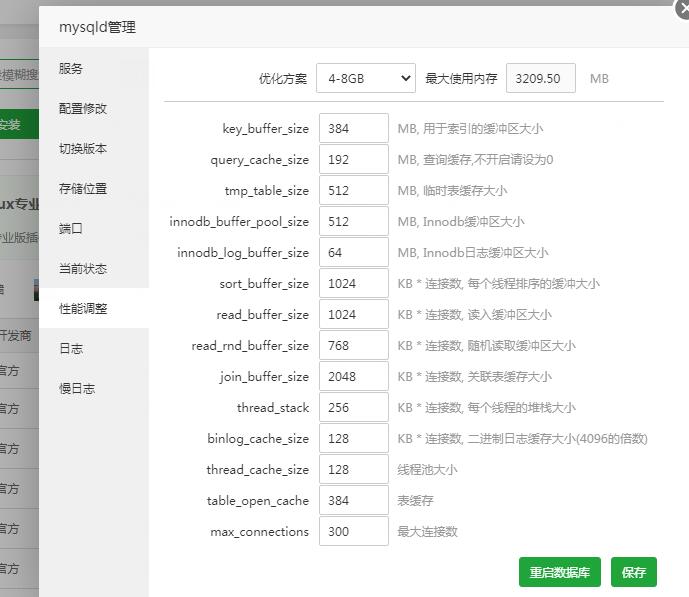Click description 最大连接数
The width and height of the screenshot is (689, 597).
click(x=427, y=532)
